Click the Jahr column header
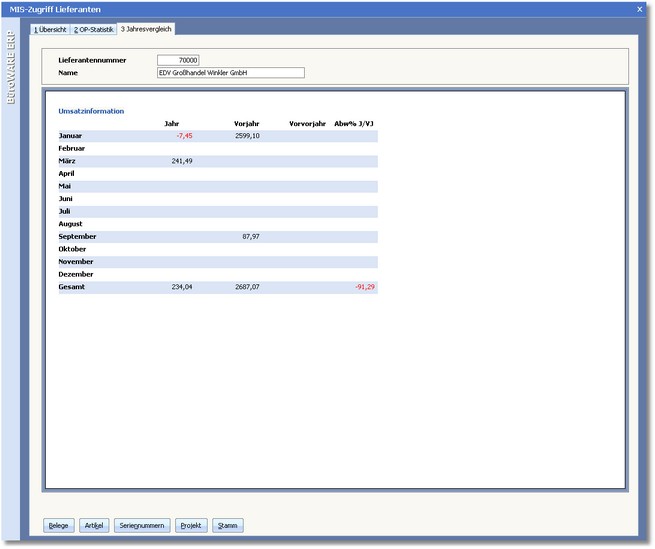Image resolution: width=655 pixels, height=549 pixels. coord(171,123)
